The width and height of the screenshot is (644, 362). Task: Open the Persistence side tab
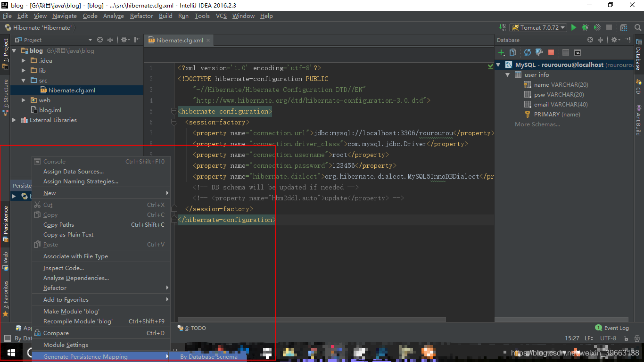[x=6, y=224]
